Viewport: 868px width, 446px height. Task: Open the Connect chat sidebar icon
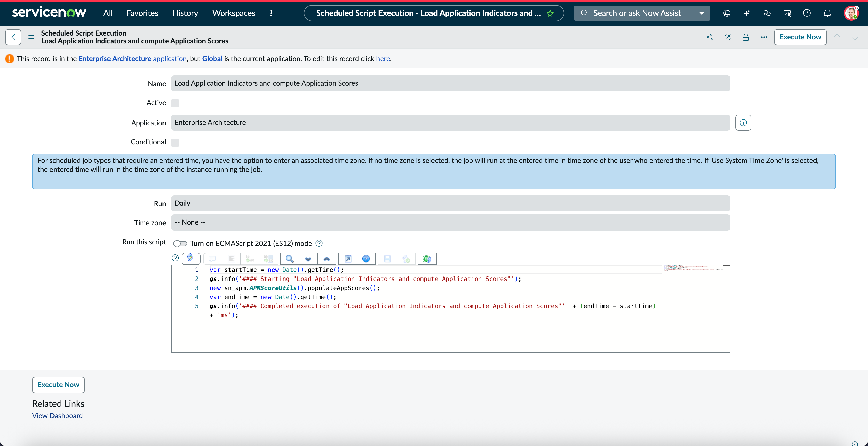[x=767, y=13]
